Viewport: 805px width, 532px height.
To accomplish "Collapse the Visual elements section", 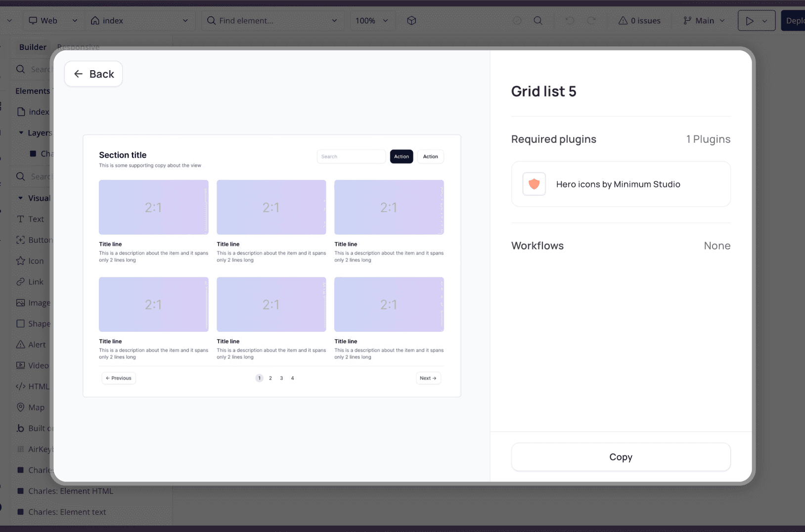I will (21, 198).
